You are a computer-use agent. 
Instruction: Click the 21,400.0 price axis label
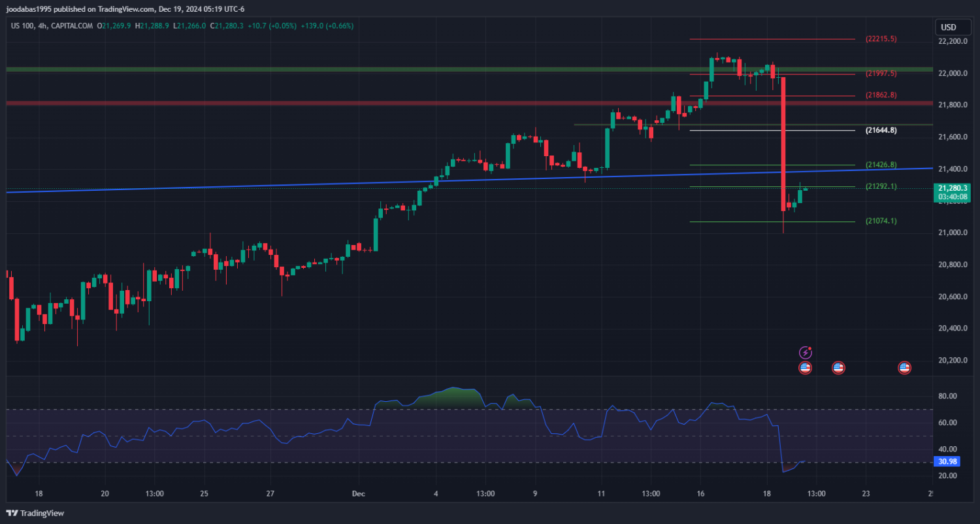point(952,169)
